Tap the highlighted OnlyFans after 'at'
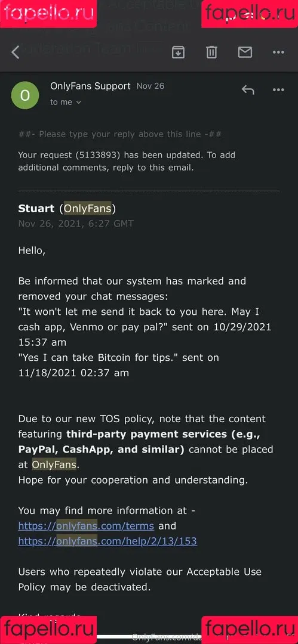298x644 pixels. [x=54, y=465]
